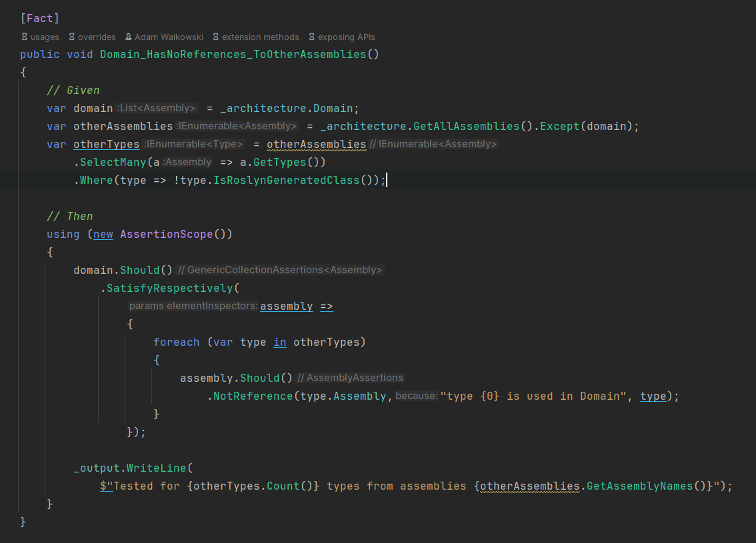Click the 'params elementInspectors:' parameter hint
The image size is (756, 543).
pos(193,306)
